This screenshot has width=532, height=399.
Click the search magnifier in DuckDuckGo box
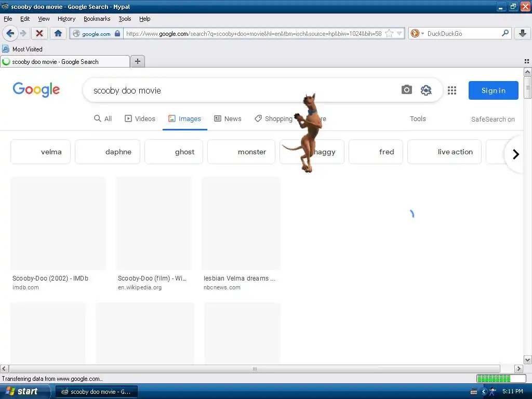pyautogui.click(x=505, y=33)
